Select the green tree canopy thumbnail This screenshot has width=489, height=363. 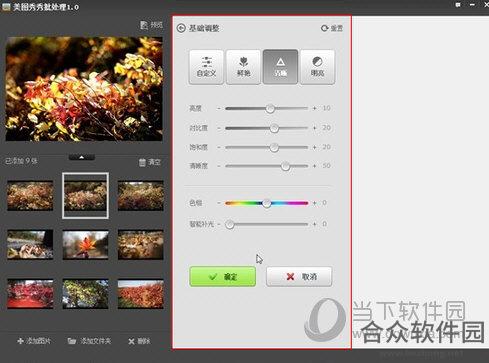coord(85,294)
